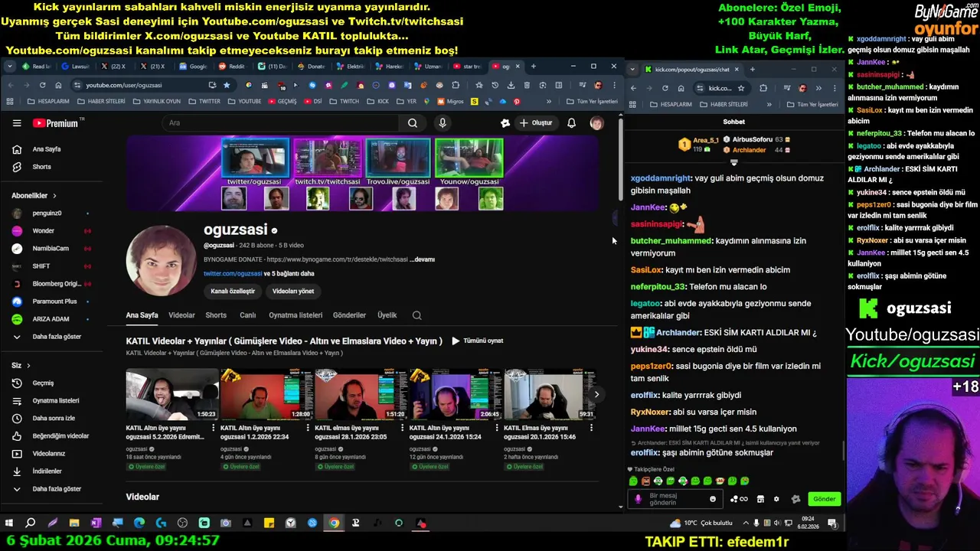Image resolution: width=980 pixels, height=551 pixels.
Task: Click Gönder send button in Kick chat
Action: click(824, 499)
